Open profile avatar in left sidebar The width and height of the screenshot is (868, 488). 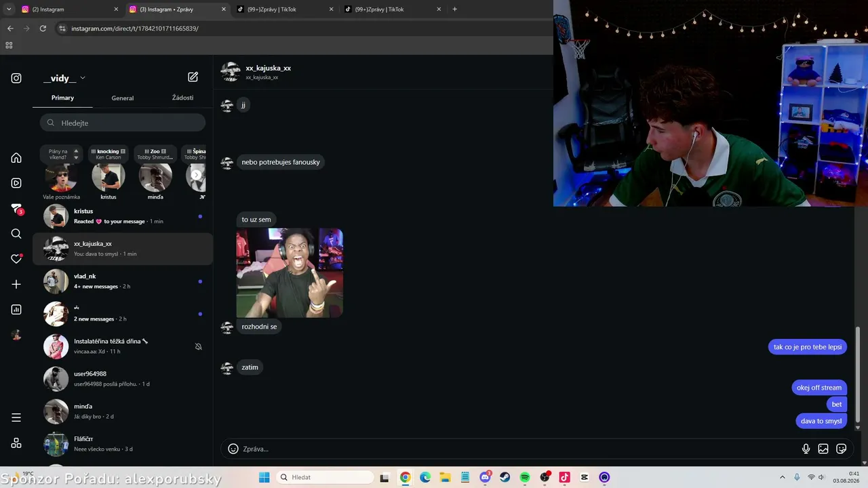click(x=16, y=335)
